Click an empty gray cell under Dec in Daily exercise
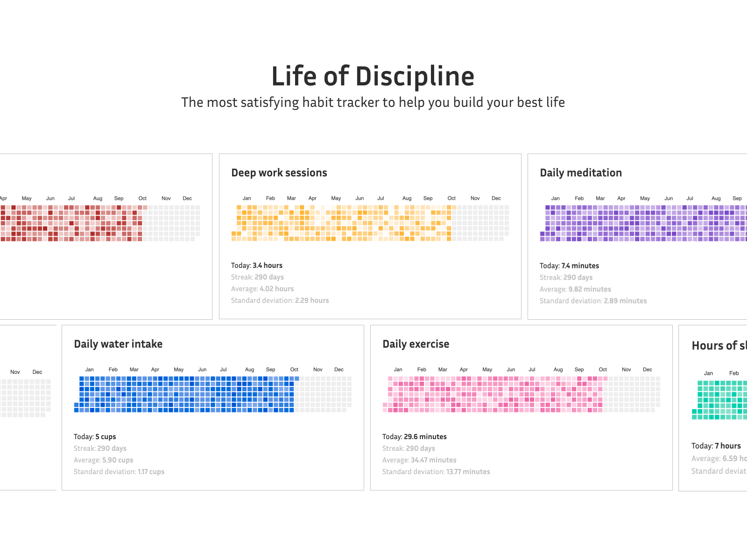The image size is (747, 560). (x=648, y=392)
